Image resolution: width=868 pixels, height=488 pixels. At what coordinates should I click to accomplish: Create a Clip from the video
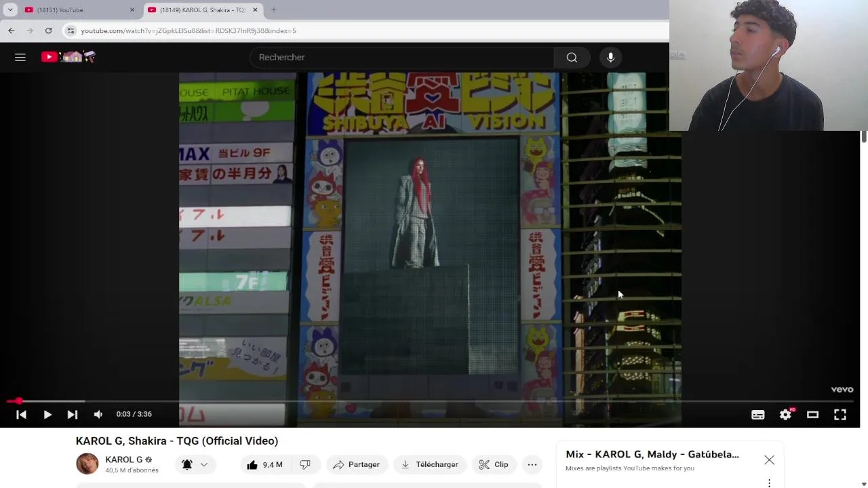(494, 464)
